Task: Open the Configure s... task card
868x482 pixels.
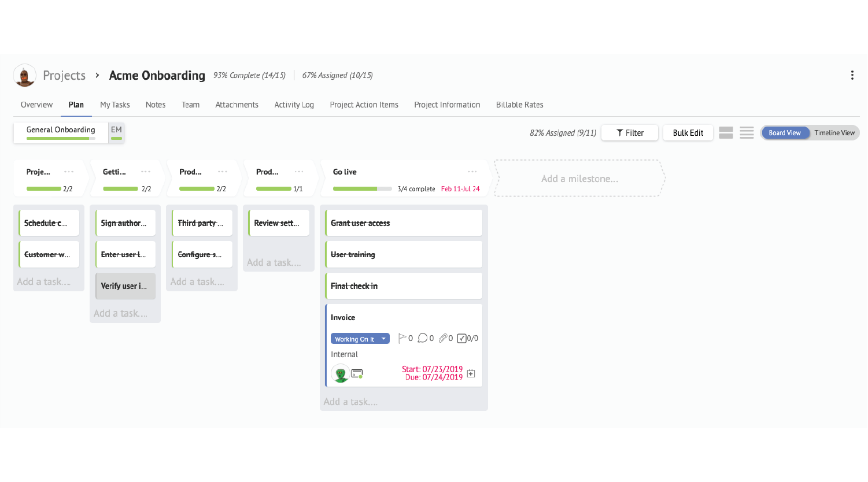Action: point(202,254)
